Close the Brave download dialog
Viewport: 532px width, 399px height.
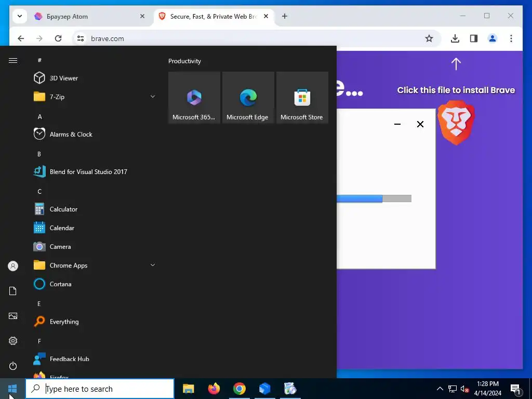(x=420, y=124)
